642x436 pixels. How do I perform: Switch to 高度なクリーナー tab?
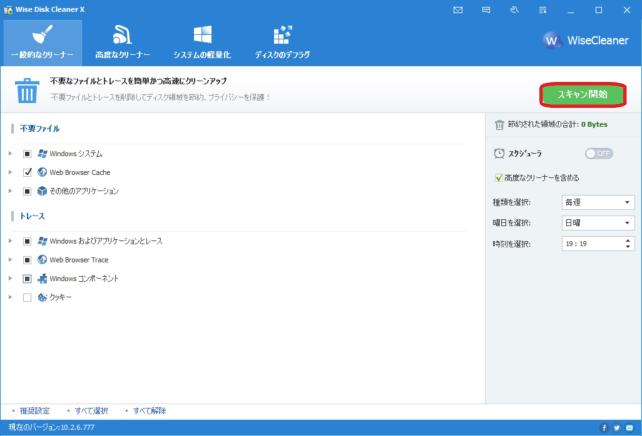[x=122, y=43]
